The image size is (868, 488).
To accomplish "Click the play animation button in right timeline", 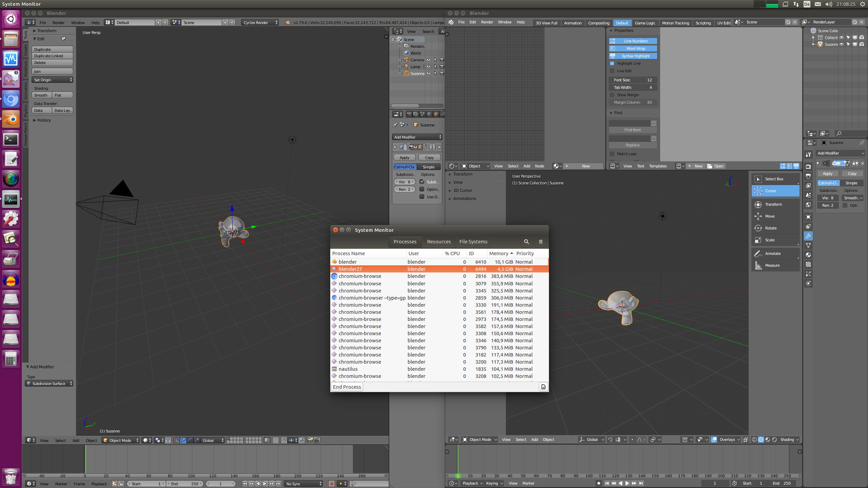I will [x=627, y=483].
